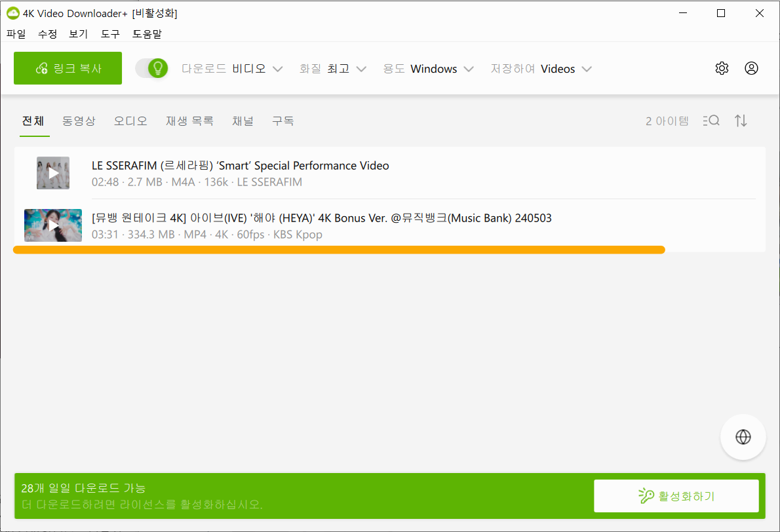Open the 채널 tab
Image resolution: width=780 pixels, height=532 pixels.
[x=243, y=121]
